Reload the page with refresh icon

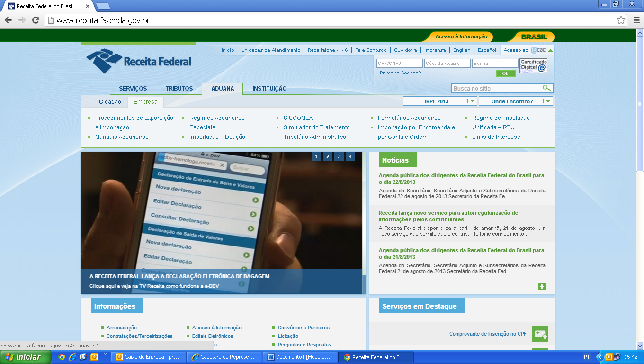[x=36, y=20]
